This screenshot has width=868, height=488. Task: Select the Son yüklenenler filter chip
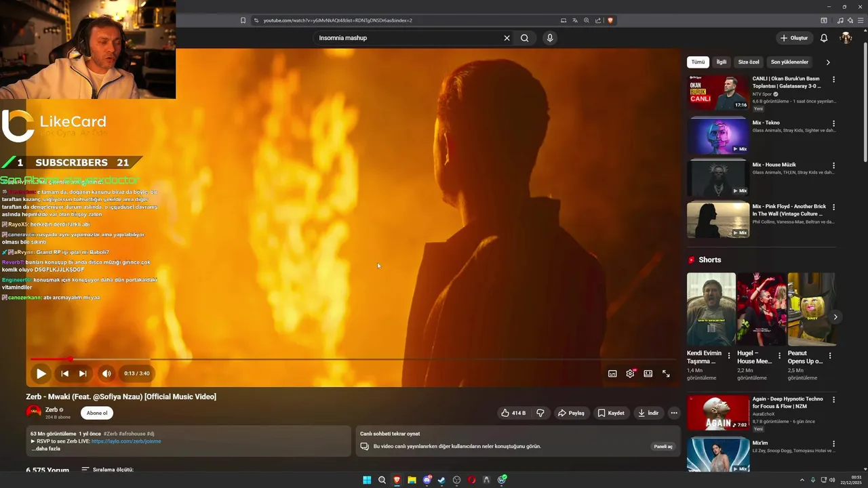(x=789, y=62)
